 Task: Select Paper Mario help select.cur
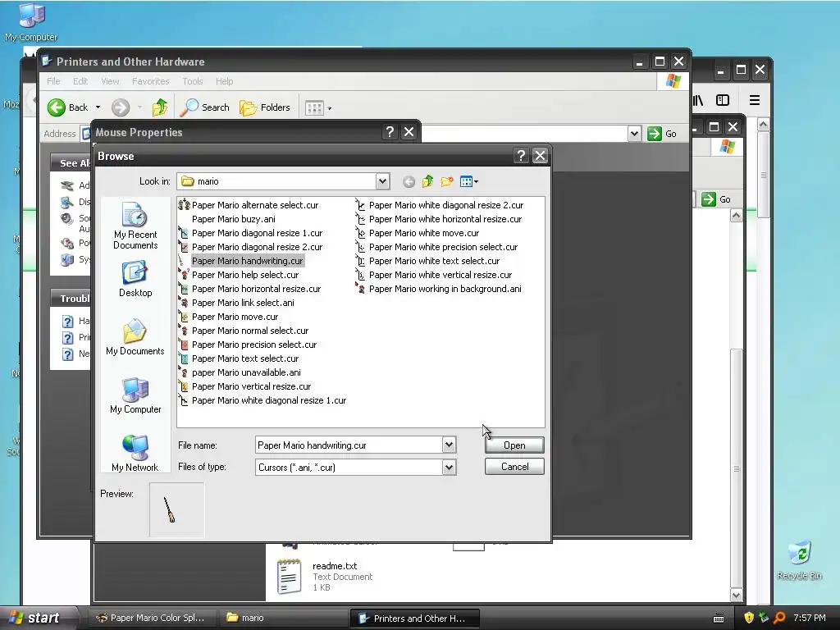click(x=239, y=275)
